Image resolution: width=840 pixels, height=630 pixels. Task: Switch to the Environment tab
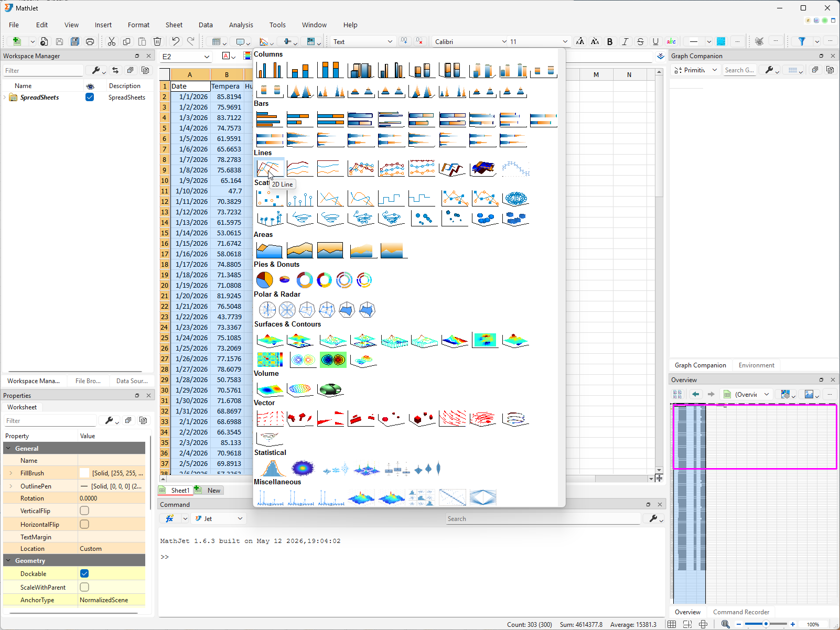(756, 365)
